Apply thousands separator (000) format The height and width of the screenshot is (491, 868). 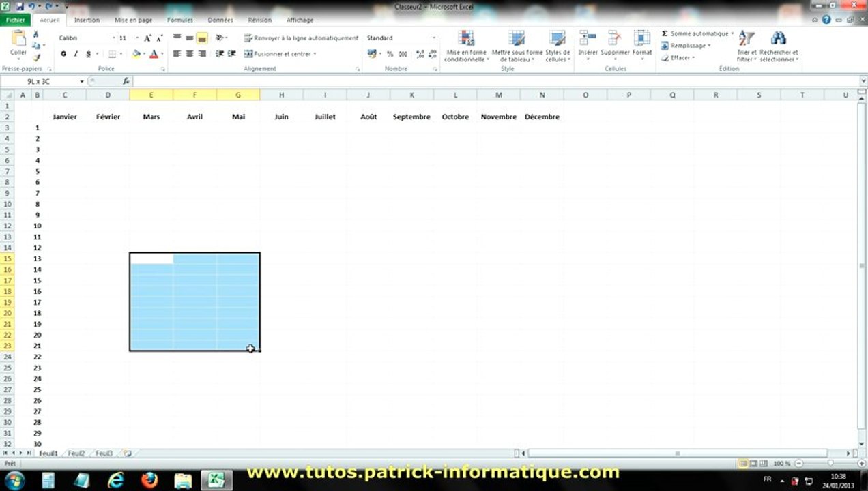tap(403, 54)
